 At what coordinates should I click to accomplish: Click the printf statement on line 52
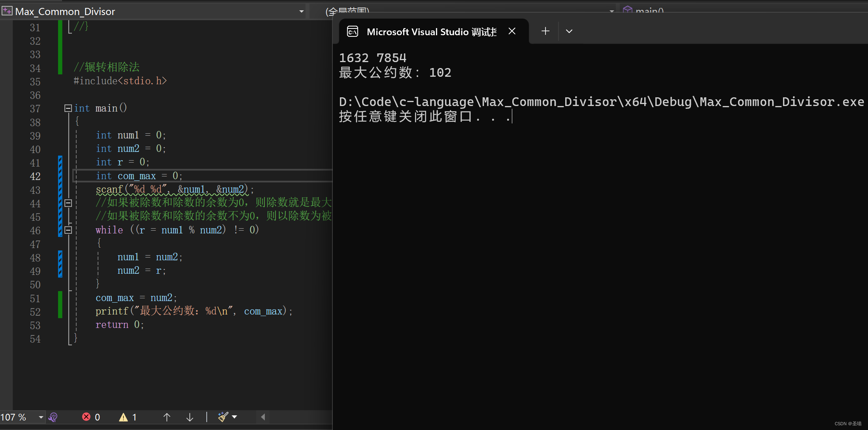[x=194, y=311]
